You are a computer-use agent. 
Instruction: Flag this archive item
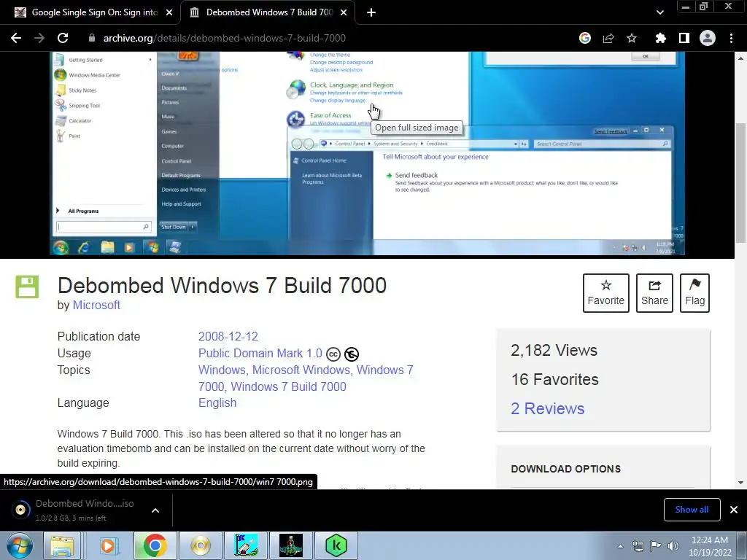tap(694, 293)
